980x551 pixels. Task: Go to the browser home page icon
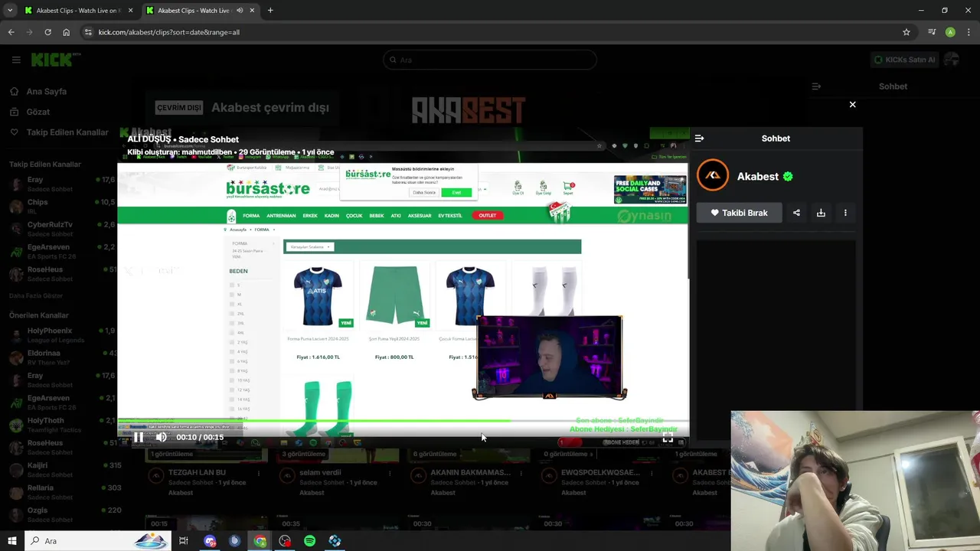66,32
